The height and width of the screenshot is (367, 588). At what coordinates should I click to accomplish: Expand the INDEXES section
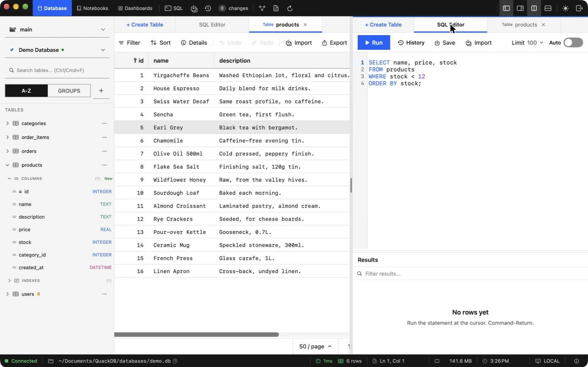[x=9, y=280]
